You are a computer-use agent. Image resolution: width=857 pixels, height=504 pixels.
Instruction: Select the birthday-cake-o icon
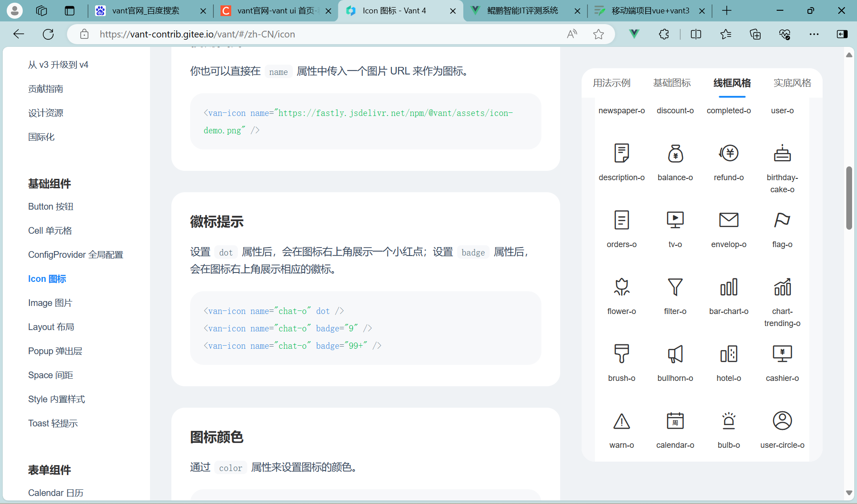(x=782, y=153)
